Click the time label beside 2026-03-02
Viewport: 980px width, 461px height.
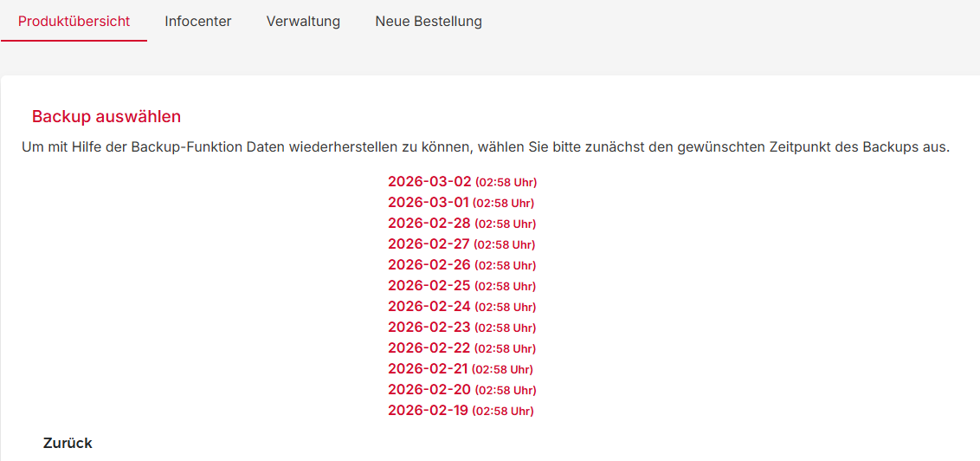(x=506, y=183)
